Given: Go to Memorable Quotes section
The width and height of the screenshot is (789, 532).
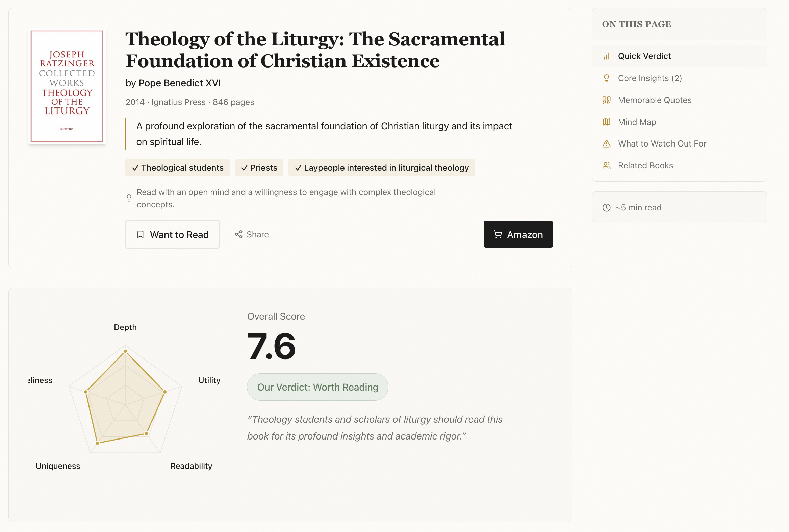Looking at the screenshot, I should [654, 100].
